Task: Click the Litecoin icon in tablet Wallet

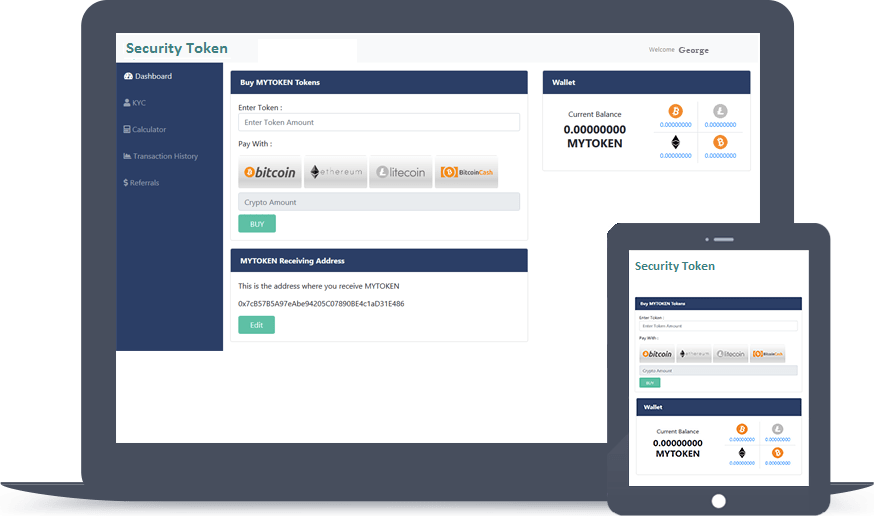Action: (778, 429)
